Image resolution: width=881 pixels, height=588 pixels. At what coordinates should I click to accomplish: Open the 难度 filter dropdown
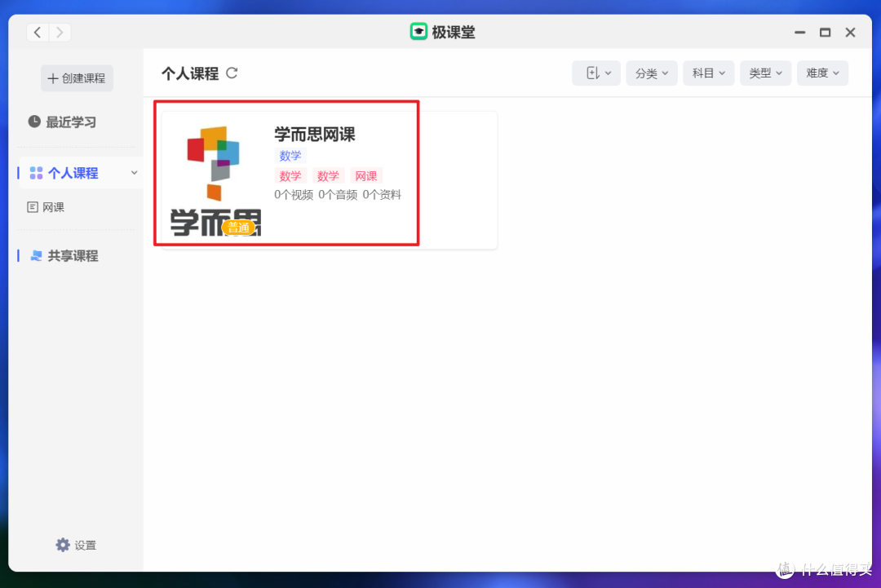(822, 73)
